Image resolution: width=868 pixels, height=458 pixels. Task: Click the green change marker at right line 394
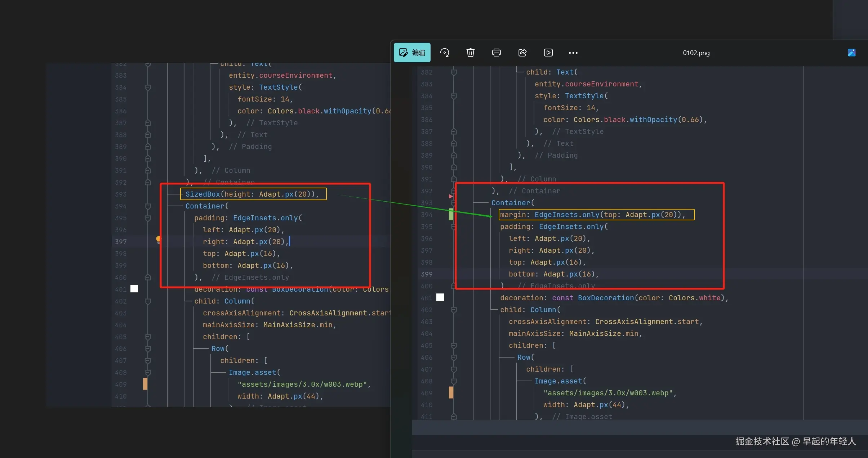pos(451,214)
